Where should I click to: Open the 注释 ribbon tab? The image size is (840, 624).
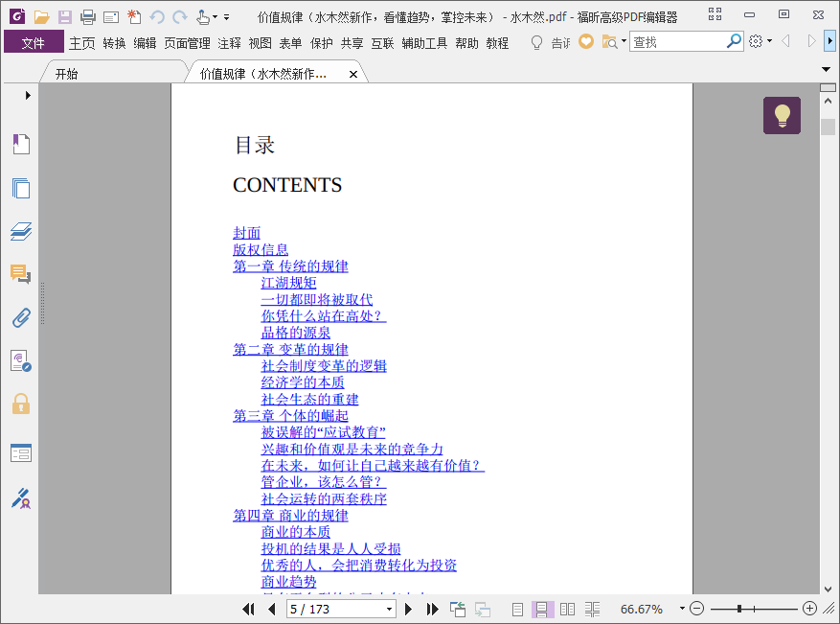(x=229, y=43)
